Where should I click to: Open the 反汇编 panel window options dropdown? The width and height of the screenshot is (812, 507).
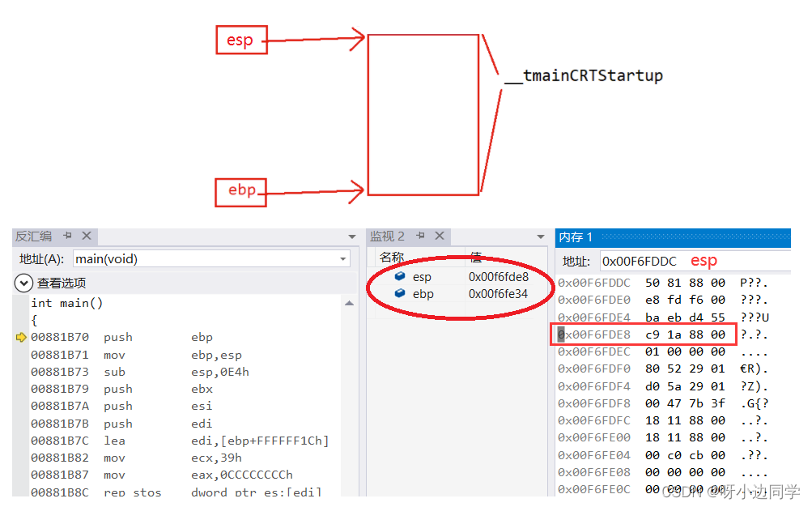[352, 236]
